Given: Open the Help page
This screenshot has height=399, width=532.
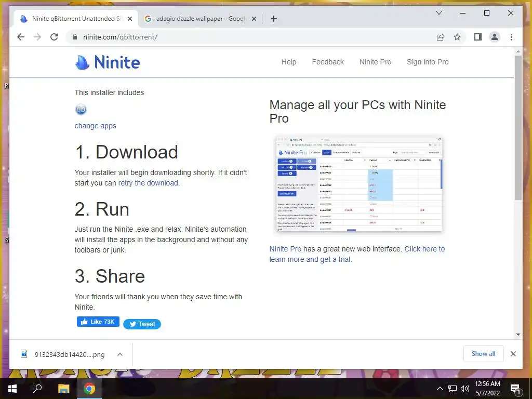Looking at the screenshot, I should coord(289,62).
